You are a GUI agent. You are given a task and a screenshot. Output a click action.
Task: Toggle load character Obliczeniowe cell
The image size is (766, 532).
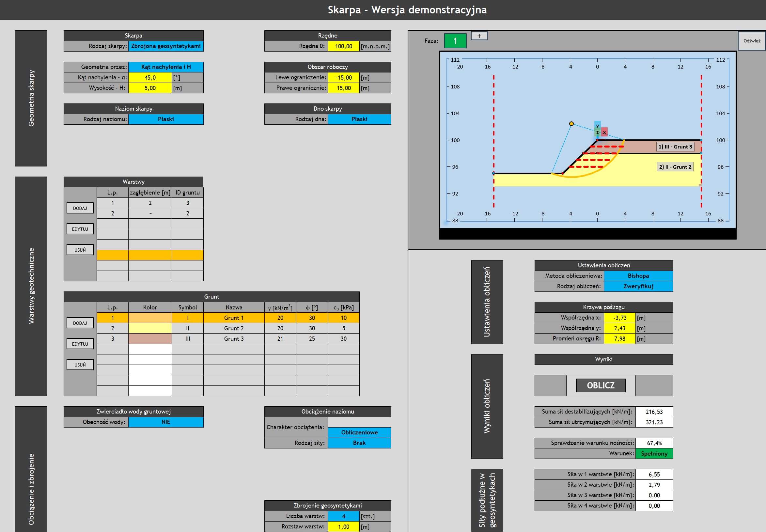coord(359,432)
